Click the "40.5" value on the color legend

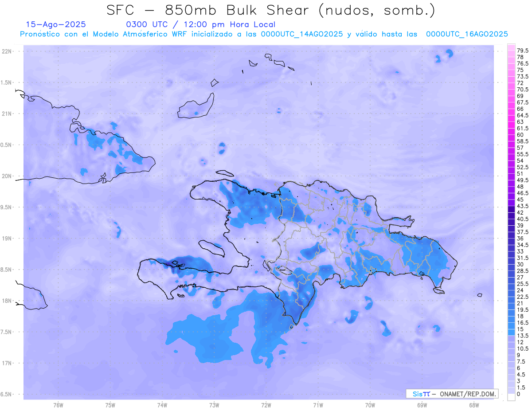523,219
